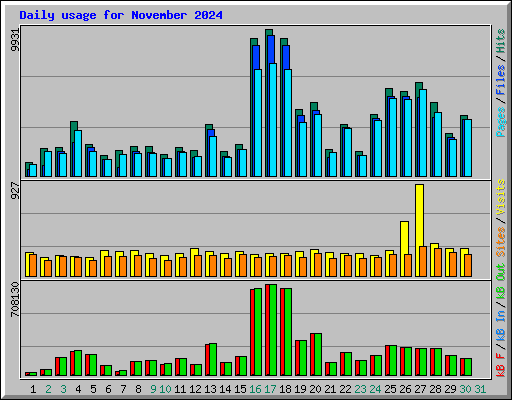Viewport: 512px width, 400px height.
Task: Click day label "19" on the x-axis
Action: click(x=300, y=389)
